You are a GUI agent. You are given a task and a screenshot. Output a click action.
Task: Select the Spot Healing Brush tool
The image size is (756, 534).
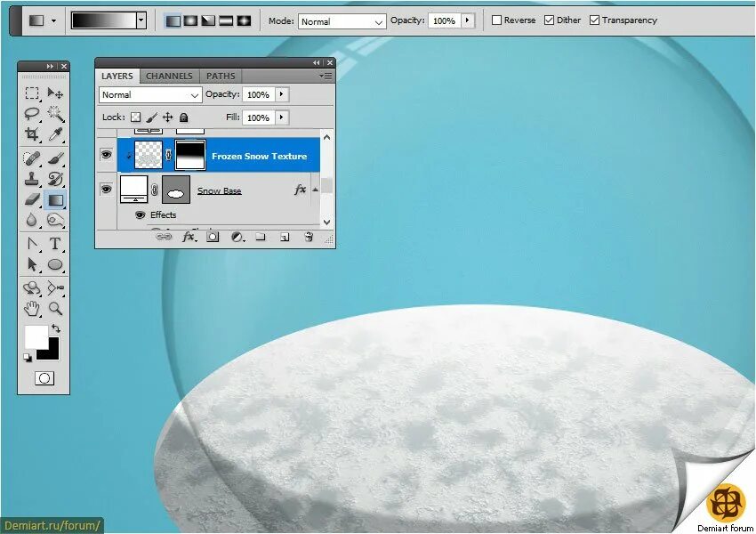(x=32, y=158)
